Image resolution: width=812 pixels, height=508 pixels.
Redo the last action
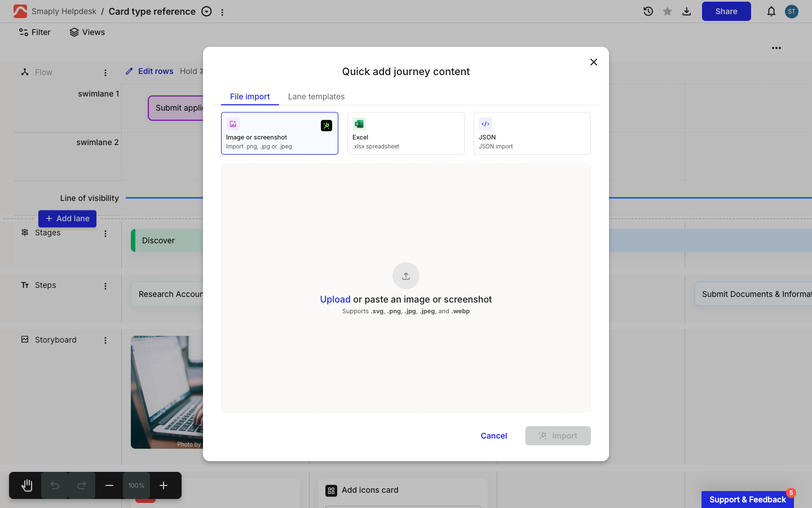coord(82,485)
